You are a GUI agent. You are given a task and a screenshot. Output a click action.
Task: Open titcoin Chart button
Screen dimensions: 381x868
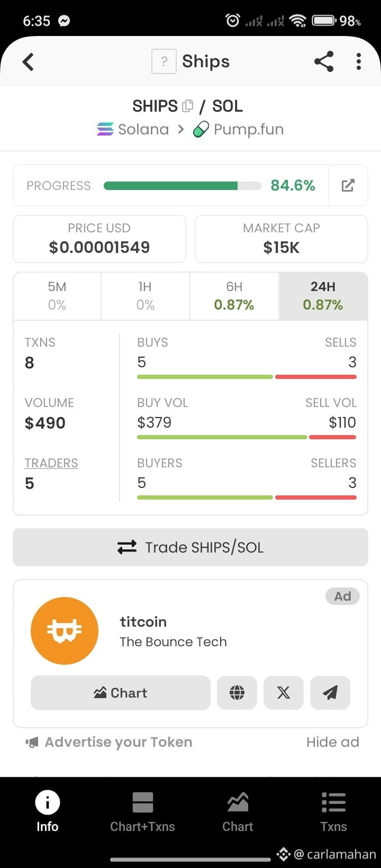coord(121,692)
